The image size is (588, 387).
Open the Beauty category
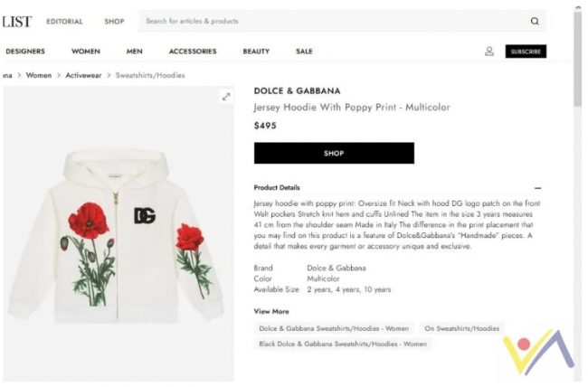[x=256, y=52]
